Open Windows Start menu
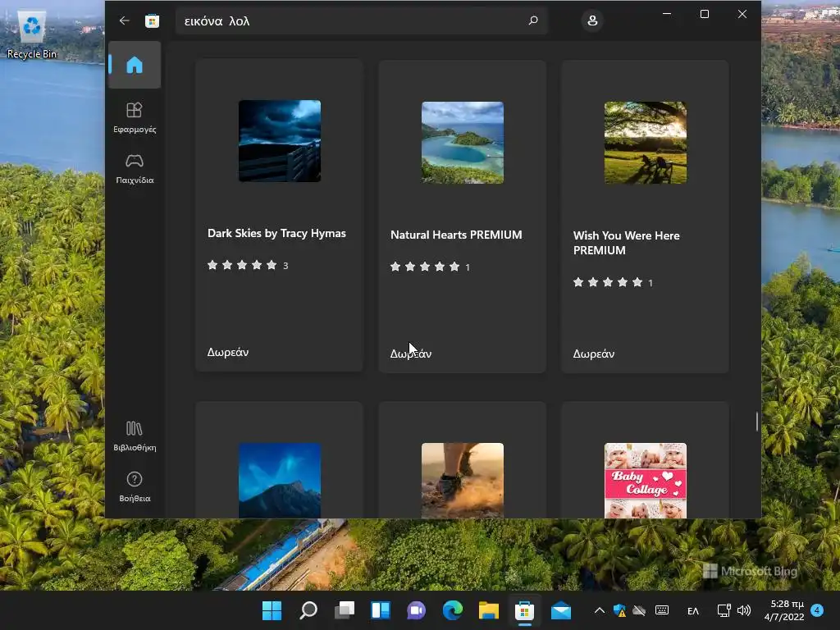Image resolution: width=840 pixels, height=630 pixels. tap(272, 610)
